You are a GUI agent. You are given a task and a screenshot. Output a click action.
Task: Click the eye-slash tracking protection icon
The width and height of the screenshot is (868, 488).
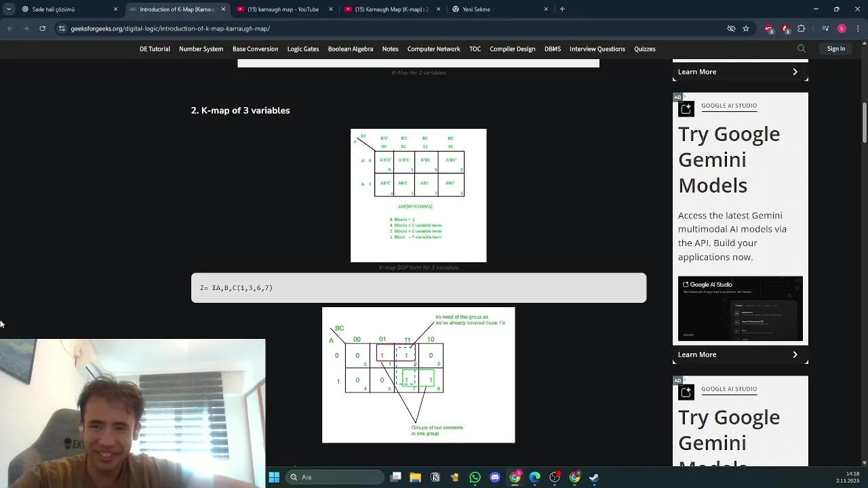coord(731,28)
